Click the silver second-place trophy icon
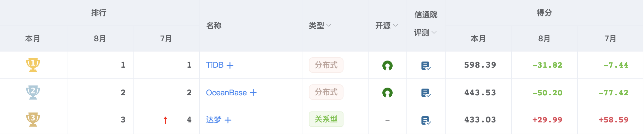Viewport: 644px width, 134px height. [33, 92]
